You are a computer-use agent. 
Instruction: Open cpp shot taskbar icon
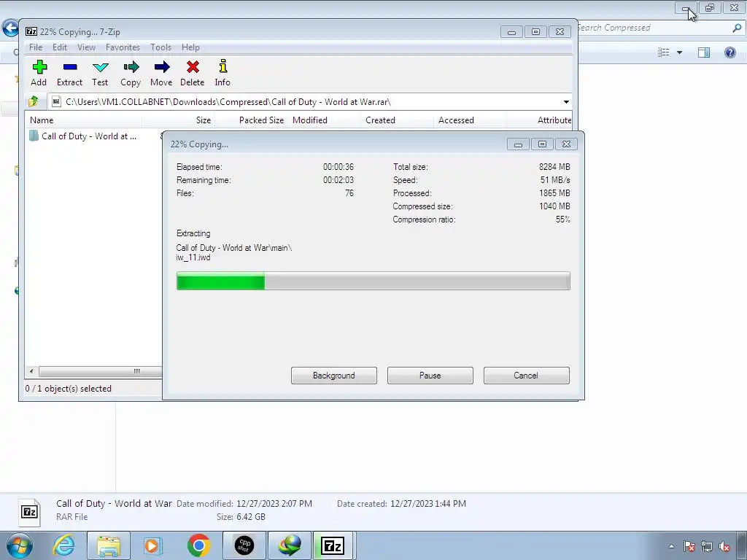point(244,545)
